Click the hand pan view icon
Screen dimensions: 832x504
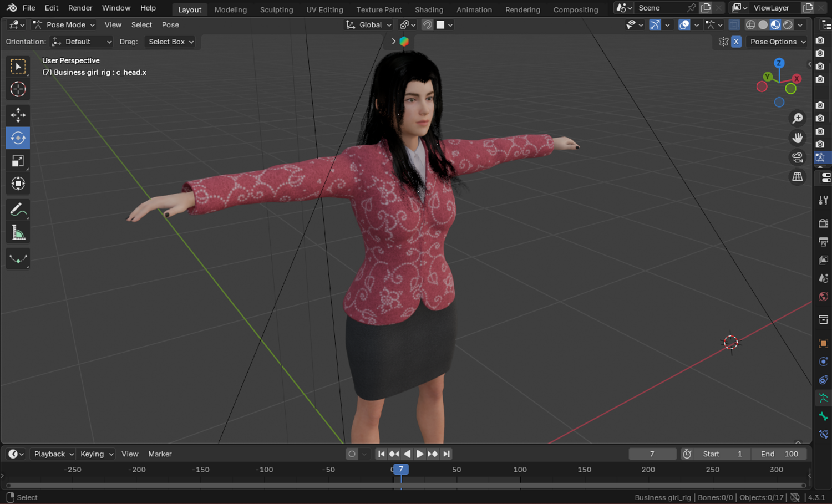(x=798, y=138)
